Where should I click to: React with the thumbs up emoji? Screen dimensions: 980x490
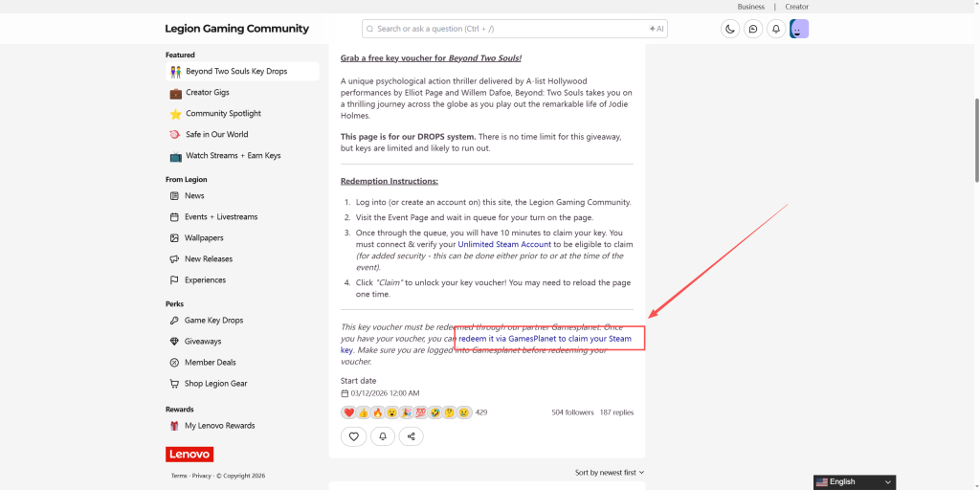pyautogui.click(x=363, y=412)
